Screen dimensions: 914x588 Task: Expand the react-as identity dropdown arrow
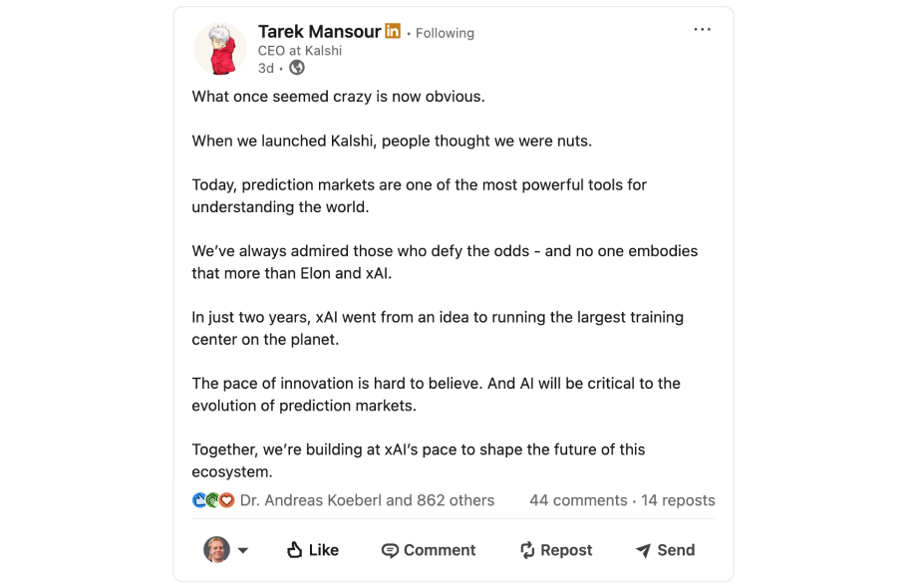click(x=243, y=550)
